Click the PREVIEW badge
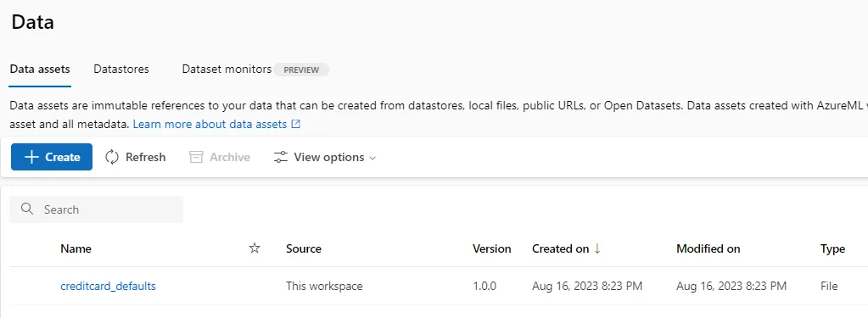This screenshot has height=318, width=868. pos(301,70)
